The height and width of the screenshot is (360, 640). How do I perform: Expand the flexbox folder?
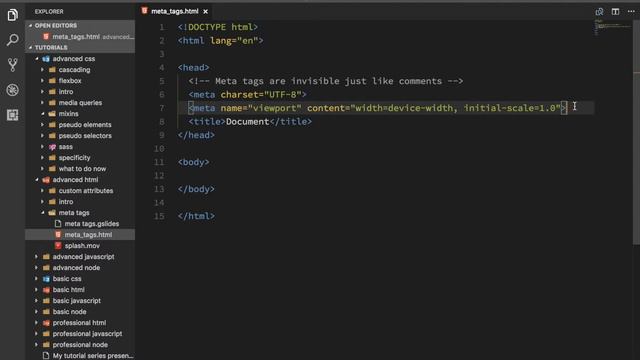pyautogui.click(x=42, y=81)
